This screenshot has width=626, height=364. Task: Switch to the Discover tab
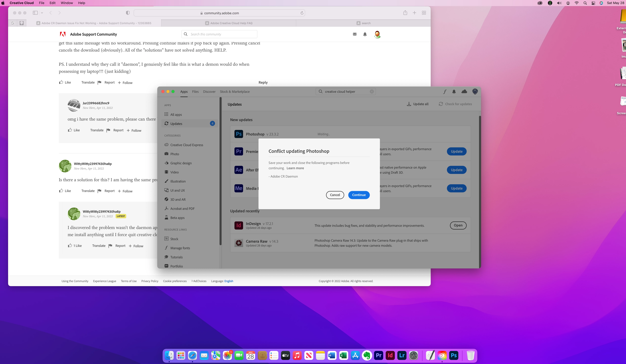(x=209, y=92)
